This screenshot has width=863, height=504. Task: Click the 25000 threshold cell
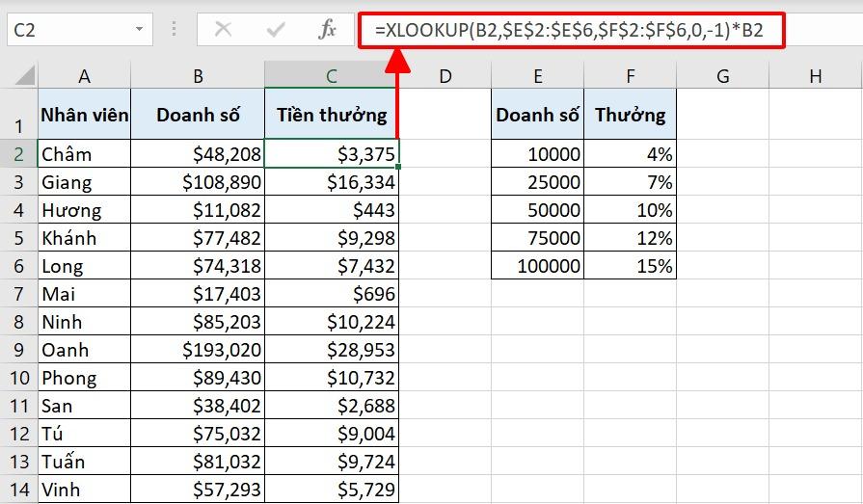(537, 181)
